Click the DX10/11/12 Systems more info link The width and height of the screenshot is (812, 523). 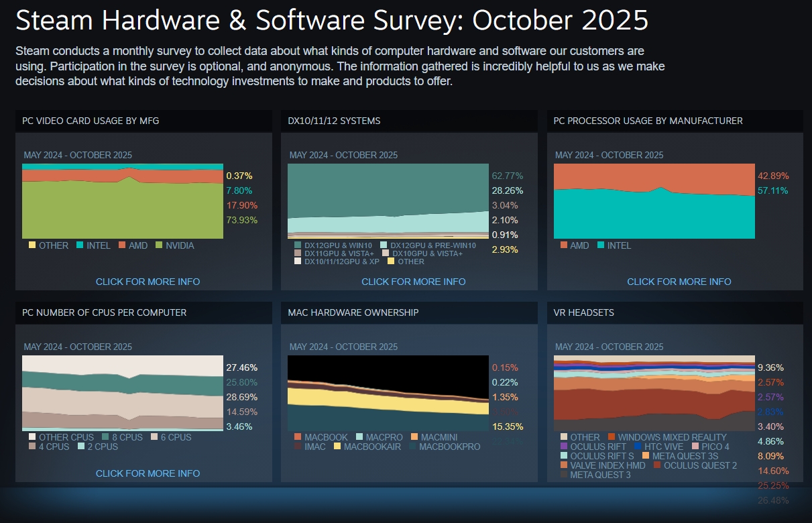(413, 282)
